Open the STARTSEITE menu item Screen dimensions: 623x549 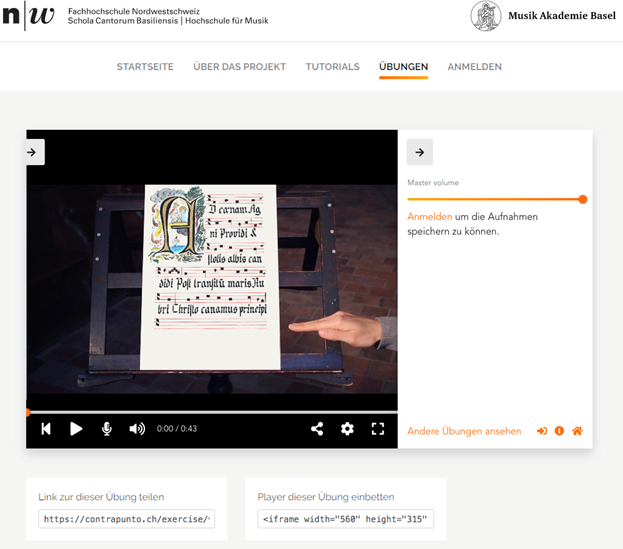pos(145,67)
